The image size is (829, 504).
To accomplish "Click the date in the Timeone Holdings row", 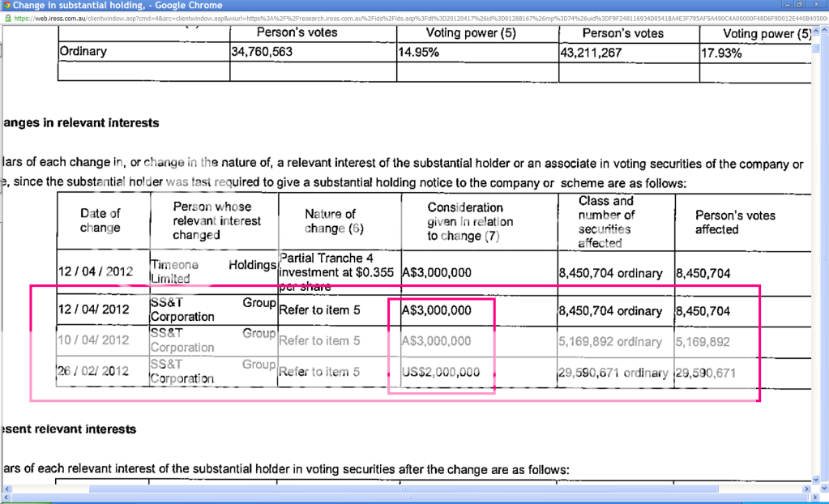I will pos(95,271).
